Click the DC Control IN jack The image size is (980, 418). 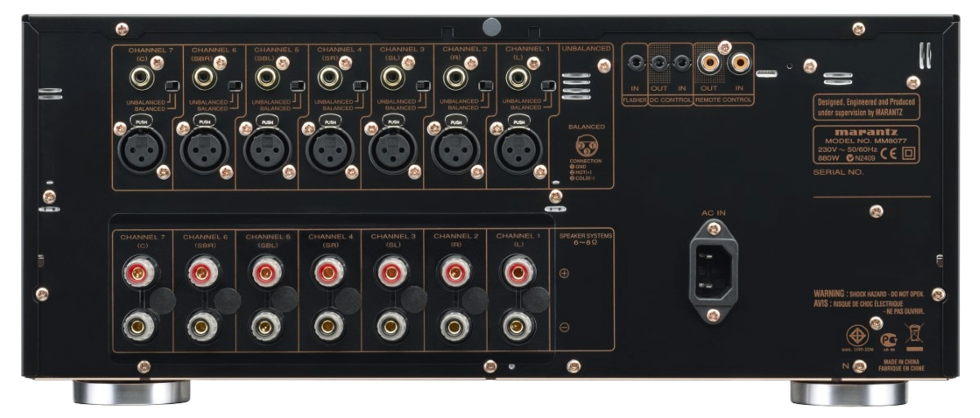(x=680, y=61)
